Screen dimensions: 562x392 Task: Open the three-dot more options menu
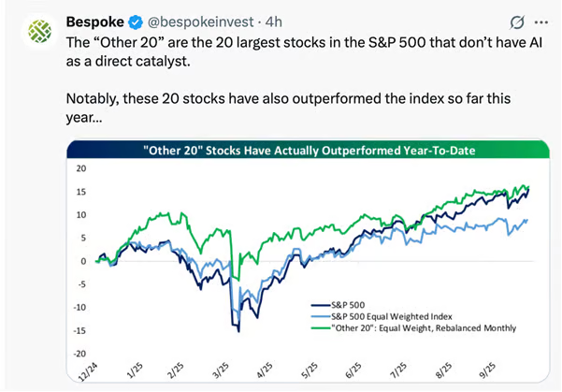pyautogui.click(x=540, y=21)
